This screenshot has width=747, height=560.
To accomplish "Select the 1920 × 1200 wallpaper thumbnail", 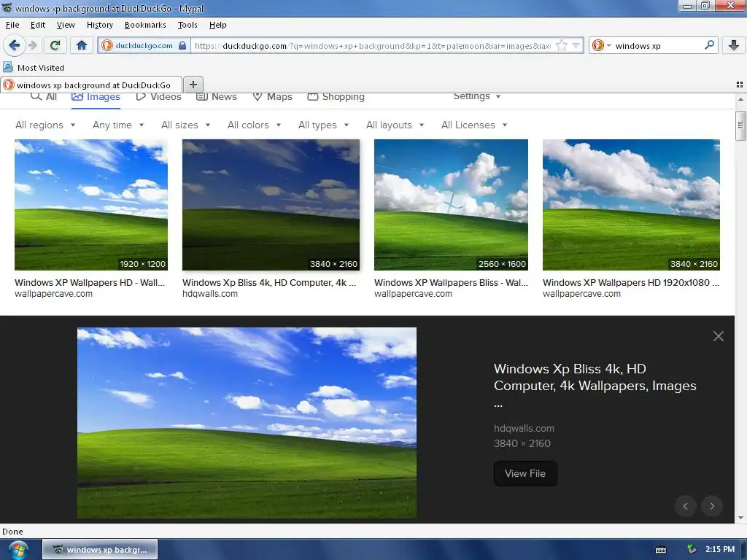I will click(91, 205).
